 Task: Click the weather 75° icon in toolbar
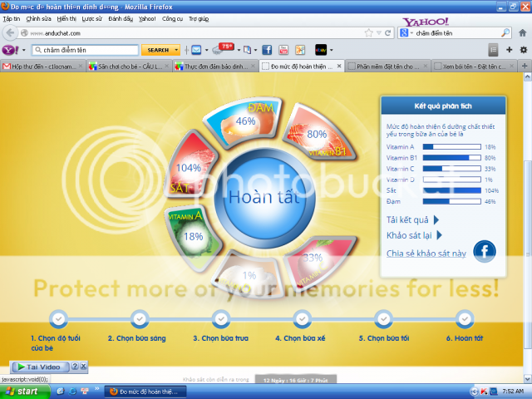point(224,49)
